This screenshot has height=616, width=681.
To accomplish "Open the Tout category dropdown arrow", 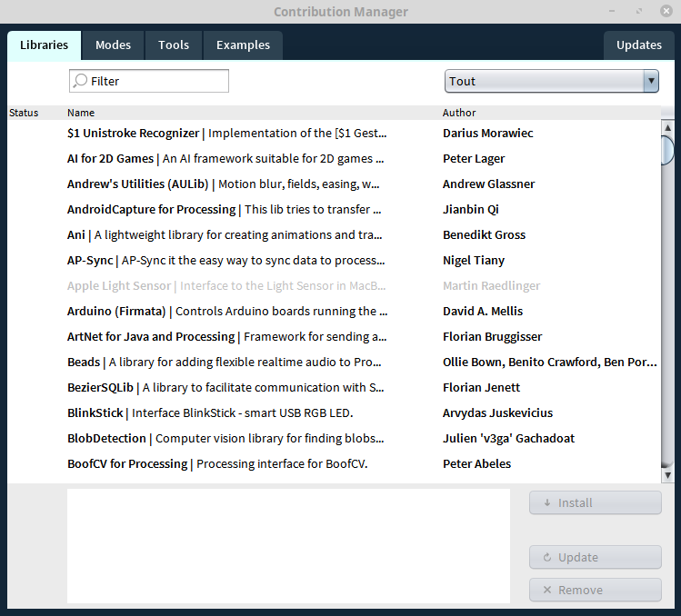I will coord(650,81).
